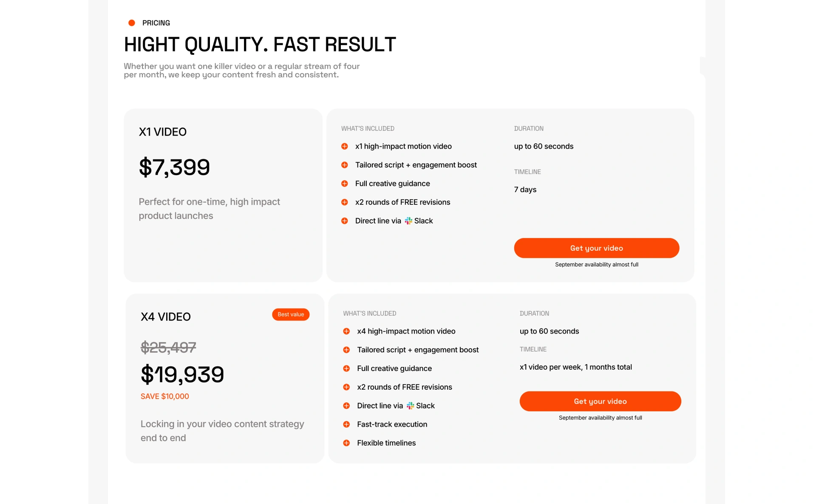This screenshot has width=816, height=504.
Task: Click the Best value badge
Action: pyautogui.click(x=291, y=314)
